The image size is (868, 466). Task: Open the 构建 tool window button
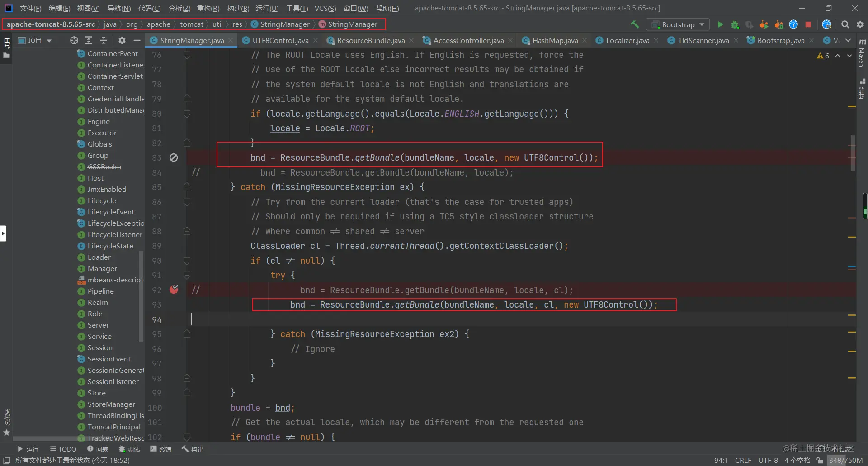pos(193,449)
